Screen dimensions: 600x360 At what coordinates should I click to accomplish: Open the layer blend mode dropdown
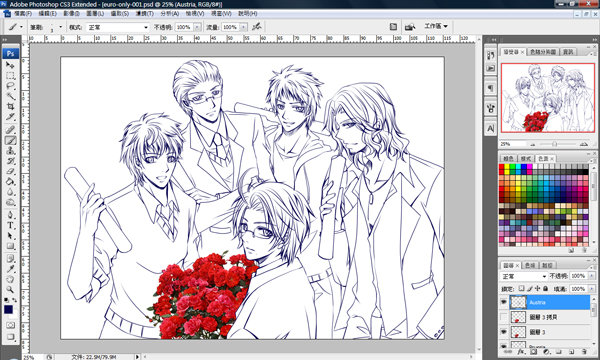524,276
